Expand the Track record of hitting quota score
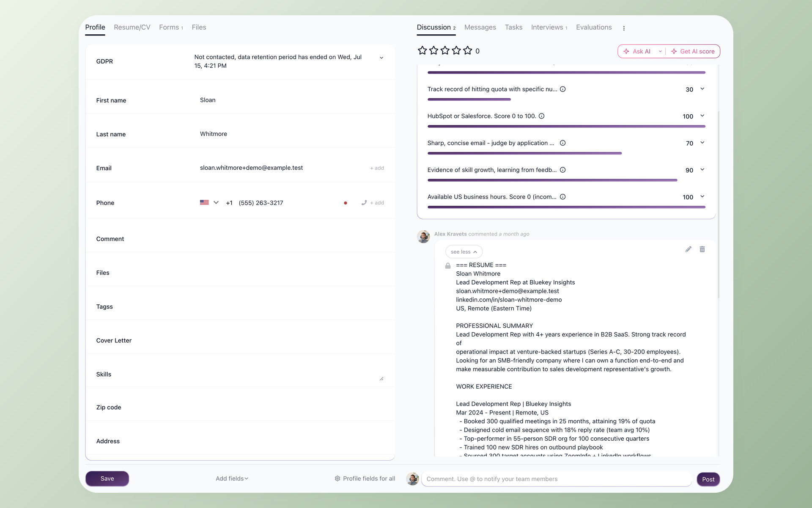Viewport: 812px width, 508px height. click(702, 89)
